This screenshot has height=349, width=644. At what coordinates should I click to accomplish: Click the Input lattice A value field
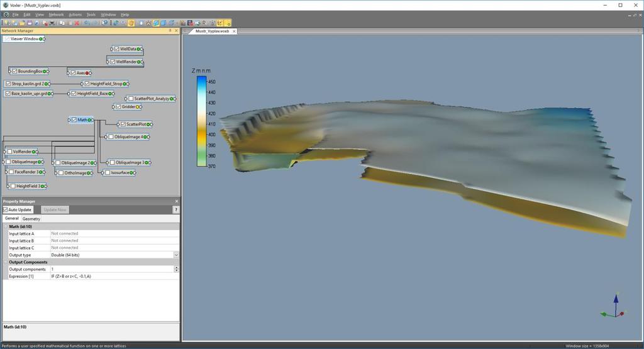[114, 234]
